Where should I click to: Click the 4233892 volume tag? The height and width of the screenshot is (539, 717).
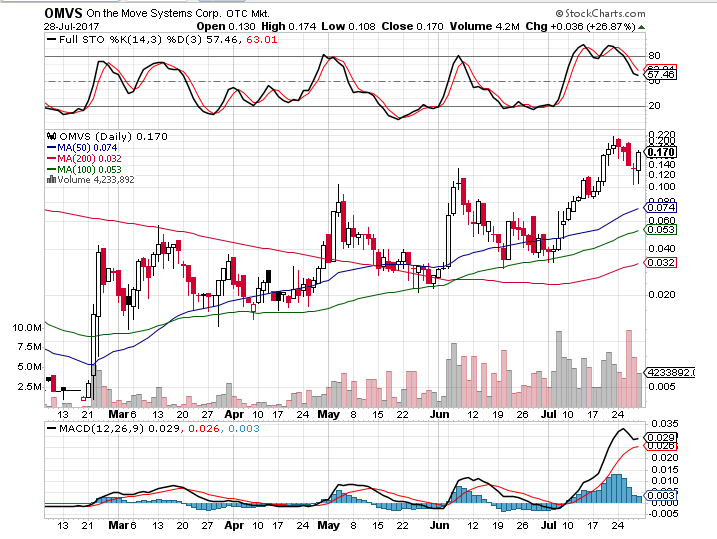tap(670, 373)
